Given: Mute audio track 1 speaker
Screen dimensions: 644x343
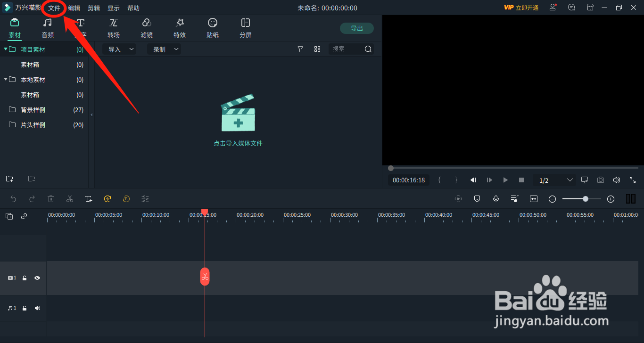Looking at the screenshot, I should (37, 308).
